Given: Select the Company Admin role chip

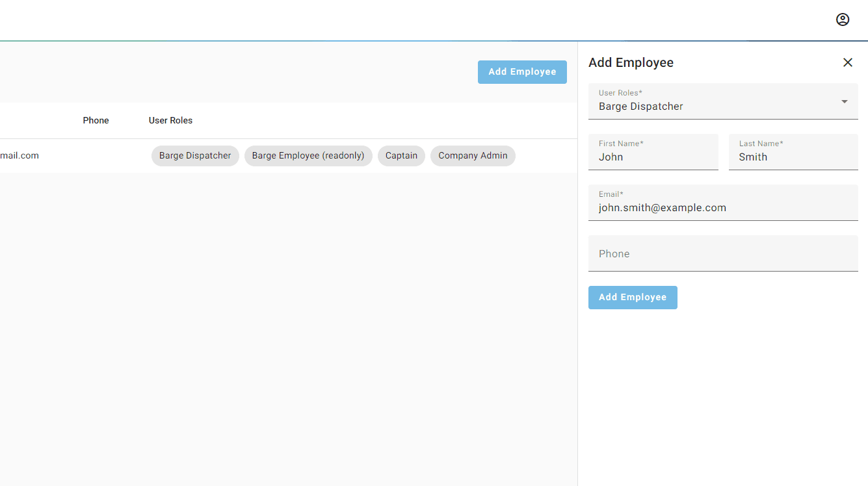Looking at the screenshot, I should pyautogui.click(x=473, y=156).
